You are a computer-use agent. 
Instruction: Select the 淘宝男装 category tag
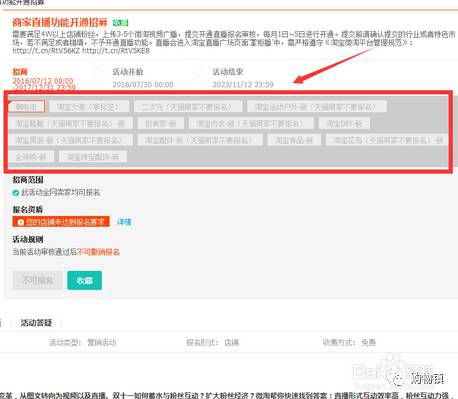click(x=71, y=140)
